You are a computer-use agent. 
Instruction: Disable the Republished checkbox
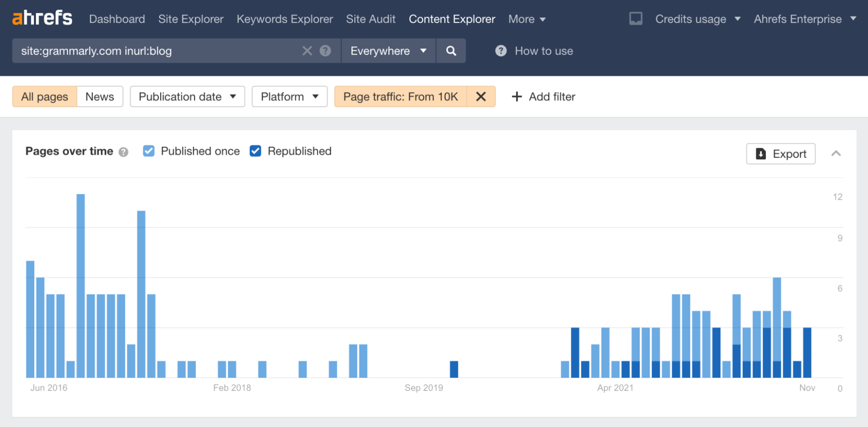click(x=255, y=151)
